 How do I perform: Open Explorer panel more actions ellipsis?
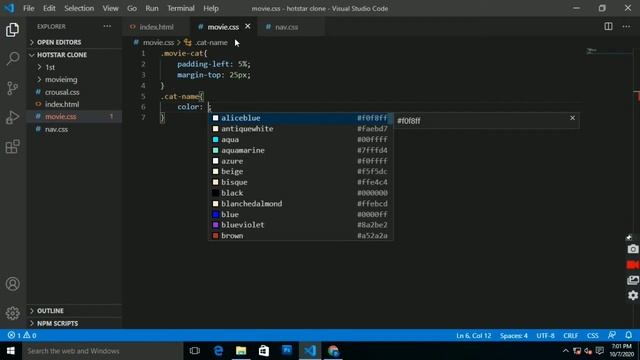(107, 26)
